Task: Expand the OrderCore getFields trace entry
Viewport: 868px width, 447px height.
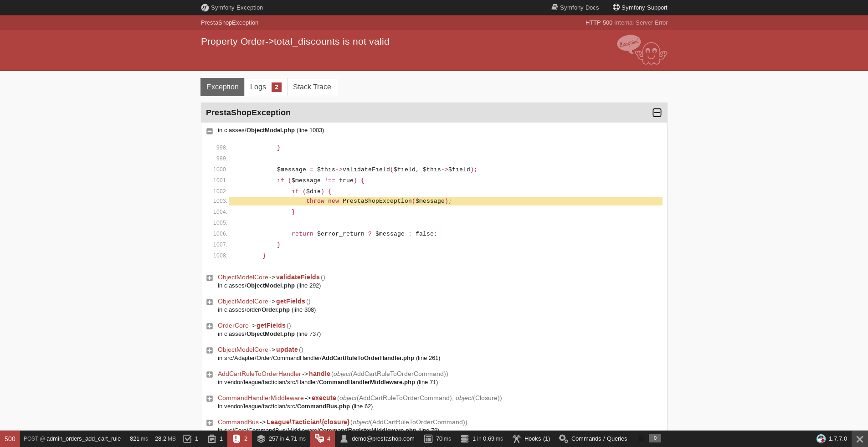Action: 210,326
